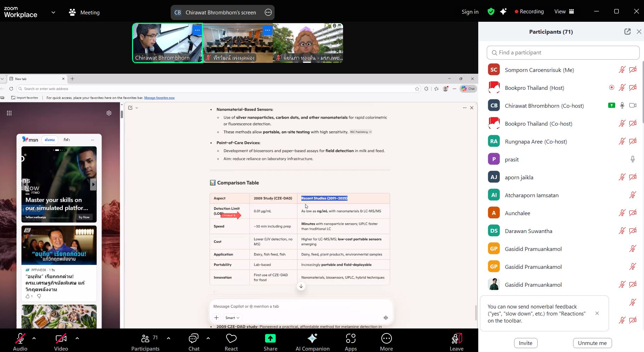Click the Invite button
This screenshot has width=644, height=352.
pyautogui.click(x=525, y=343)
